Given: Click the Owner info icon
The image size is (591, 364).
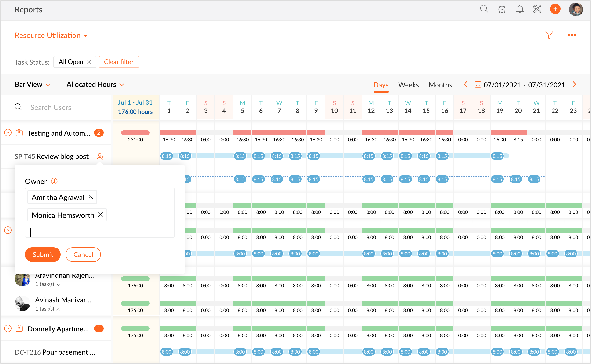Looking at the screenshot, I should 54,181.
